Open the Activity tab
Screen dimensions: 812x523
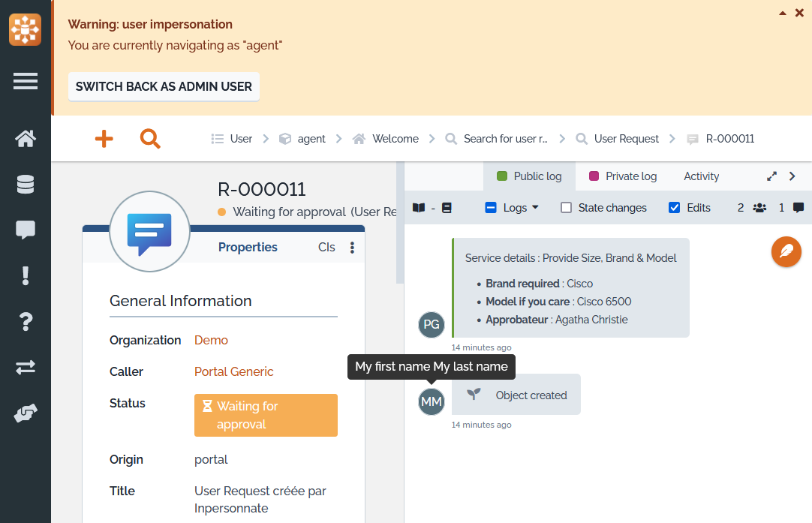click(x=701, y=176)
